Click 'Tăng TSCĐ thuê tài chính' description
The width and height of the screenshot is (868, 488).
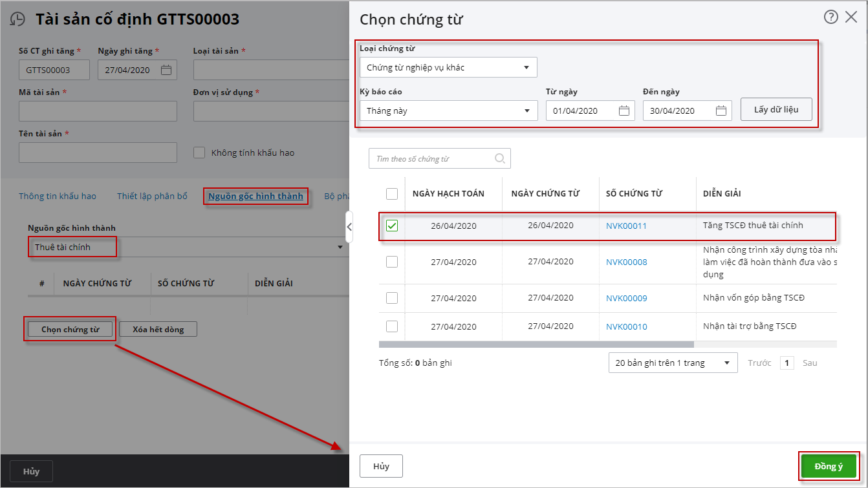click(753, 225)
